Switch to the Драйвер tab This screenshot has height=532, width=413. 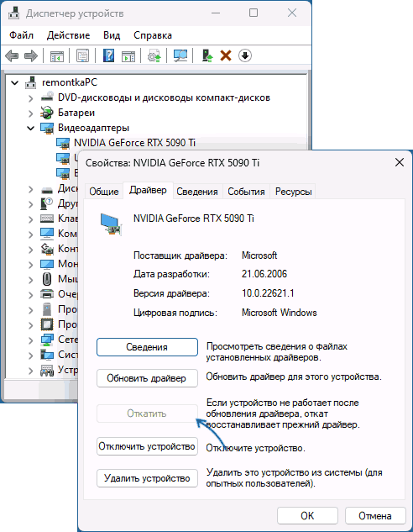point(148,190)
